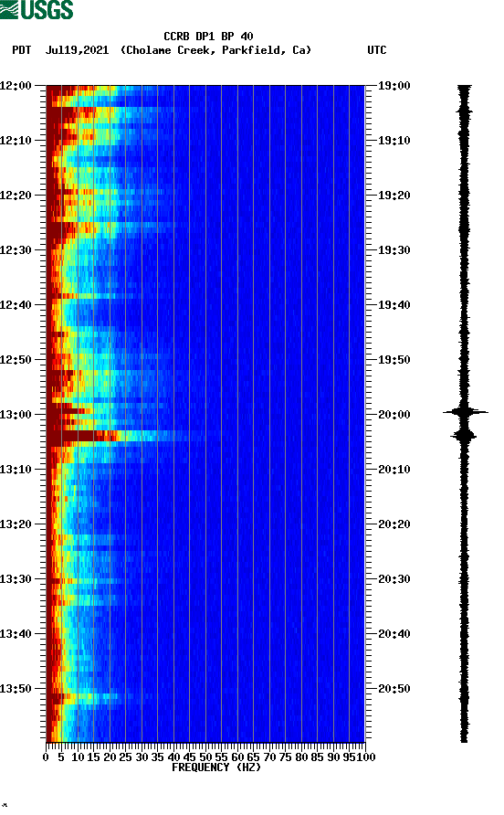Click the '13:00' PDT time label
Viewport: 504px width, 815px height.
[16, 415]
